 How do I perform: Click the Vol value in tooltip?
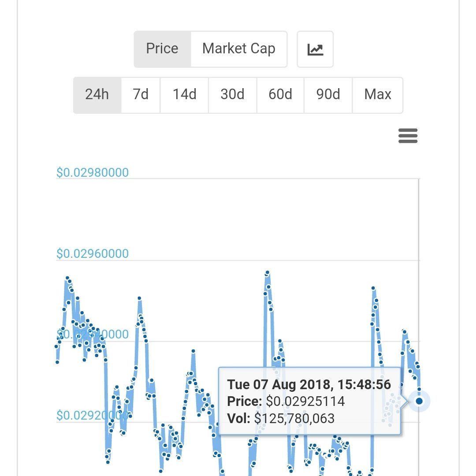pyautogui.click(x=294, y=419)
